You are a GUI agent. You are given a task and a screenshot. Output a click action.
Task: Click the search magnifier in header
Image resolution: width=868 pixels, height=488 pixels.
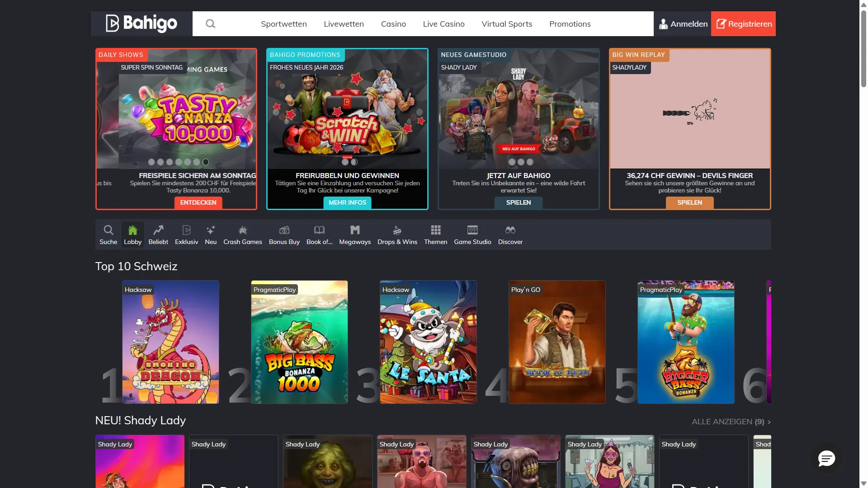[210, 24]
